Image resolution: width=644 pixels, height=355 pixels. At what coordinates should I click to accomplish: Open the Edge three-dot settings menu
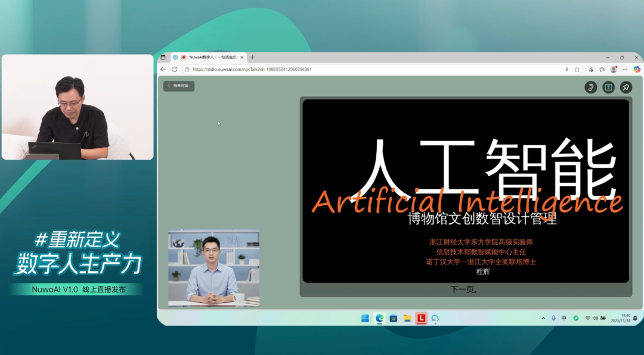(625, 70)
